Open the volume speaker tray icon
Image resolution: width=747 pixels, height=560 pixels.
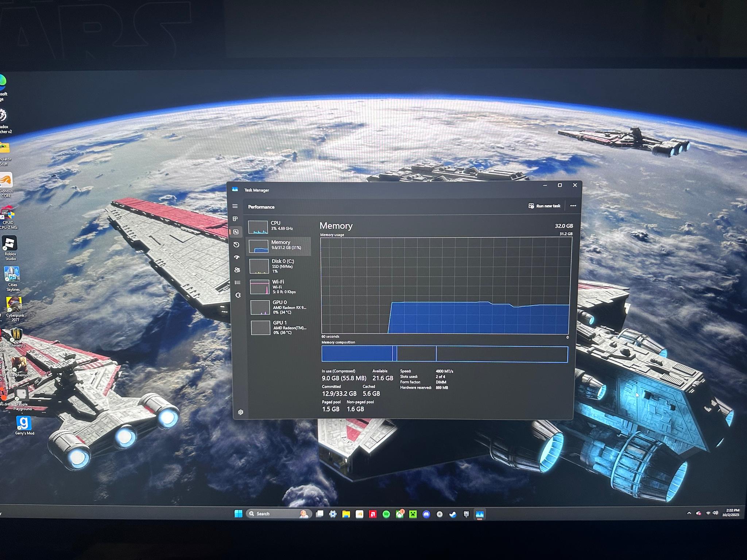tap(715, 513)
